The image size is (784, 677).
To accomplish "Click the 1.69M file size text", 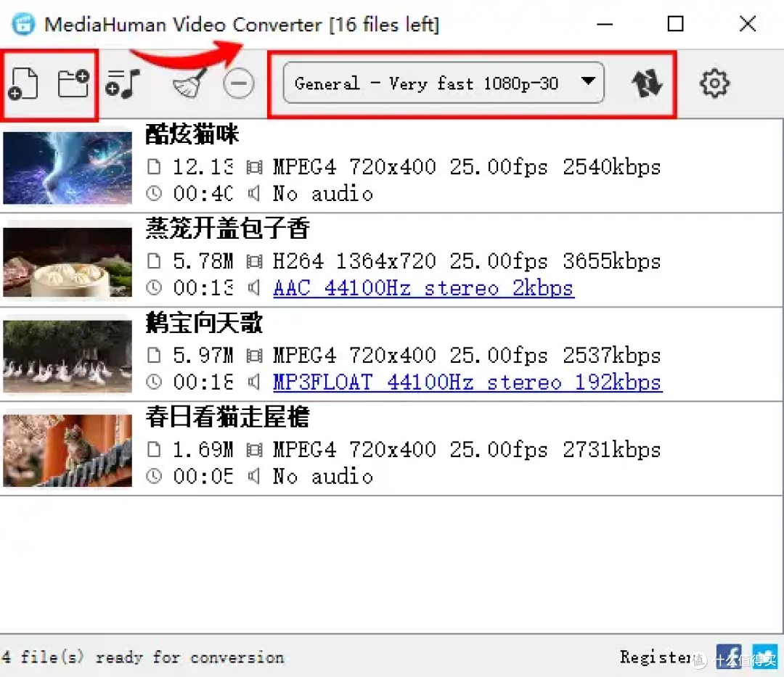I will point(203,450).
